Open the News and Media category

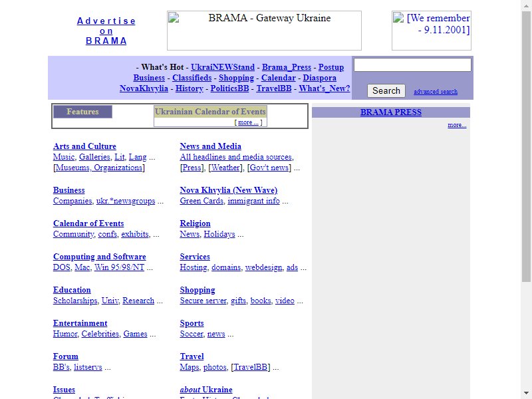tap(210, 146)
